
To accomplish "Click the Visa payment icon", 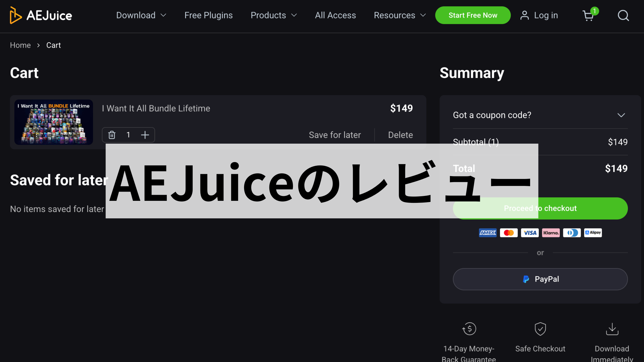I will (x=530, y=233).
